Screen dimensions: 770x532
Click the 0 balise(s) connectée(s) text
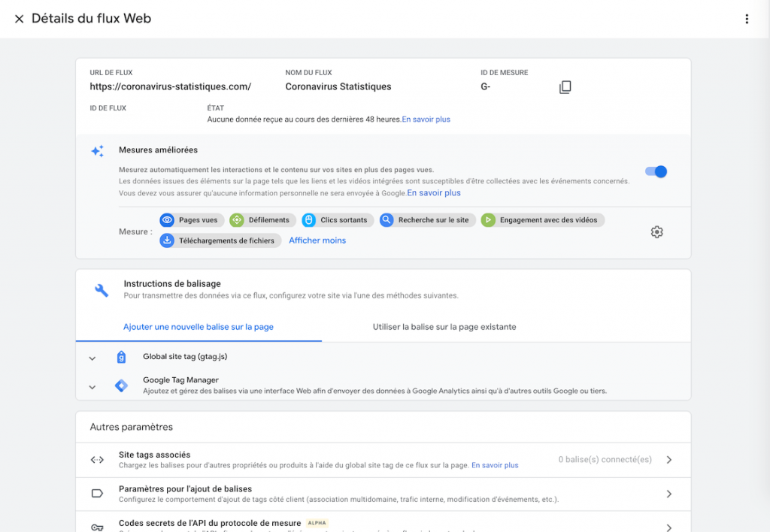(x=605, y=459)
